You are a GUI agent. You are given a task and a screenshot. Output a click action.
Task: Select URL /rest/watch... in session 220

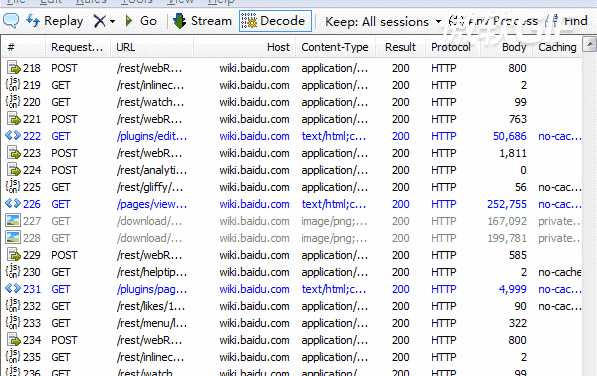click(150, 102)
